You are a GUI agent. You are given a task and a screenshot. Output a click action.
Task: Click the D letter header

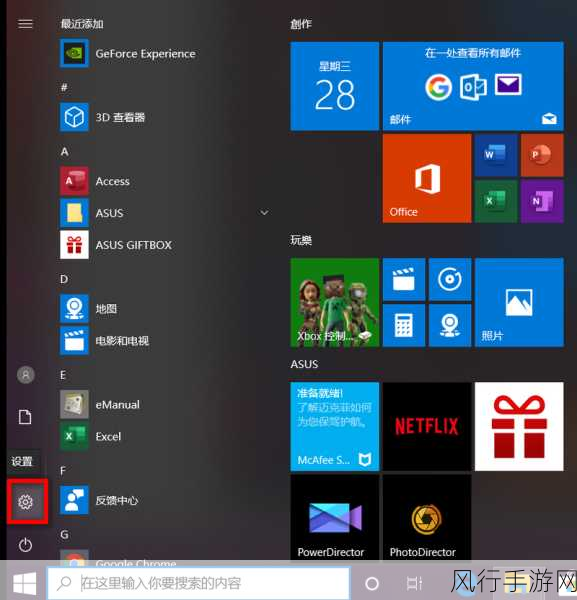(64, 279)
